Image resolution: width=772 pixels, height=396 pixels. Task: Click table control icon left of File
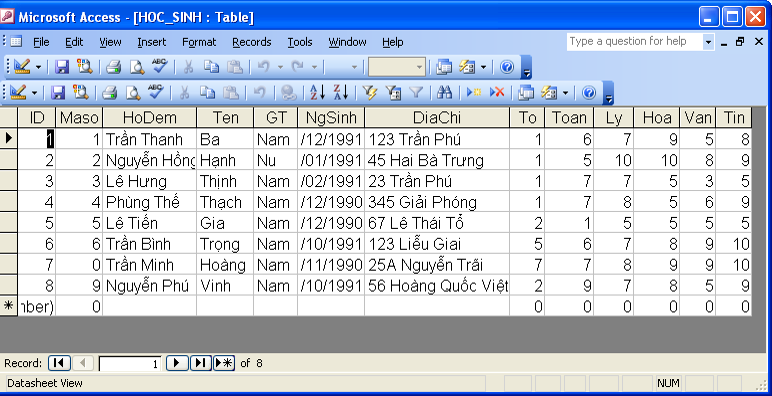point(16,42)
